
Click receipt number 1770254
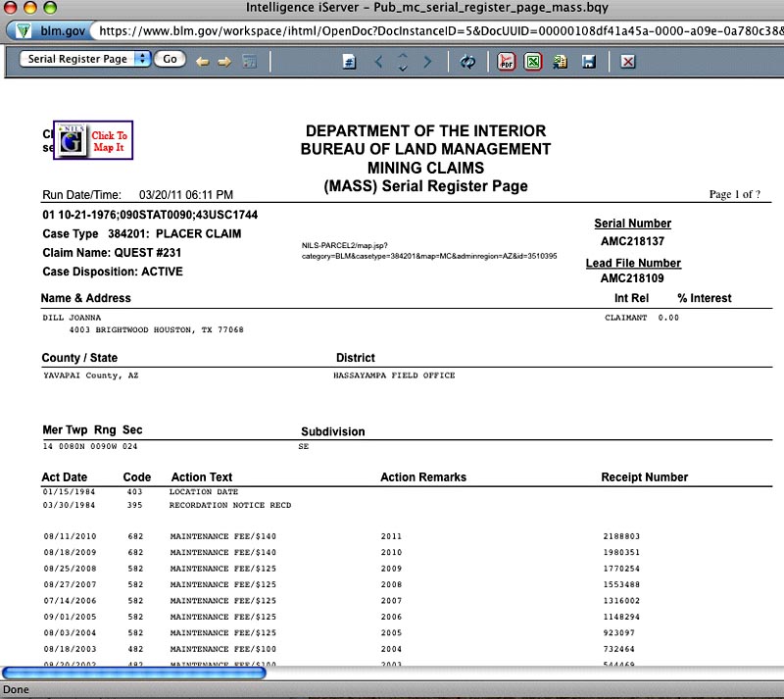pos(621,569)
